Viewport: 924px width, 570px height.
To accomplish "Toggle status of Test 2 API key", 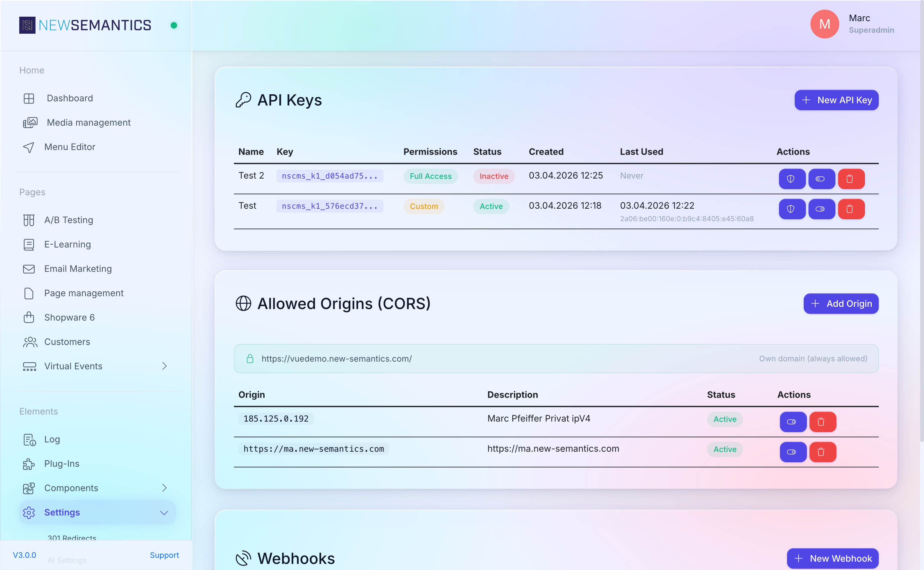I will coord(821,179).
